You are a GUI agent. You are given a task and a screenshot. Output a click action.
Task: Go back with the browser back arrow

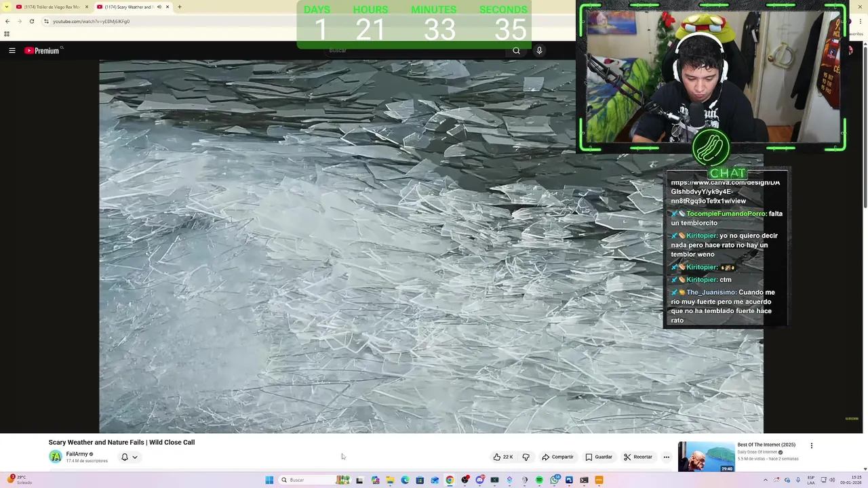click(7, 21)
